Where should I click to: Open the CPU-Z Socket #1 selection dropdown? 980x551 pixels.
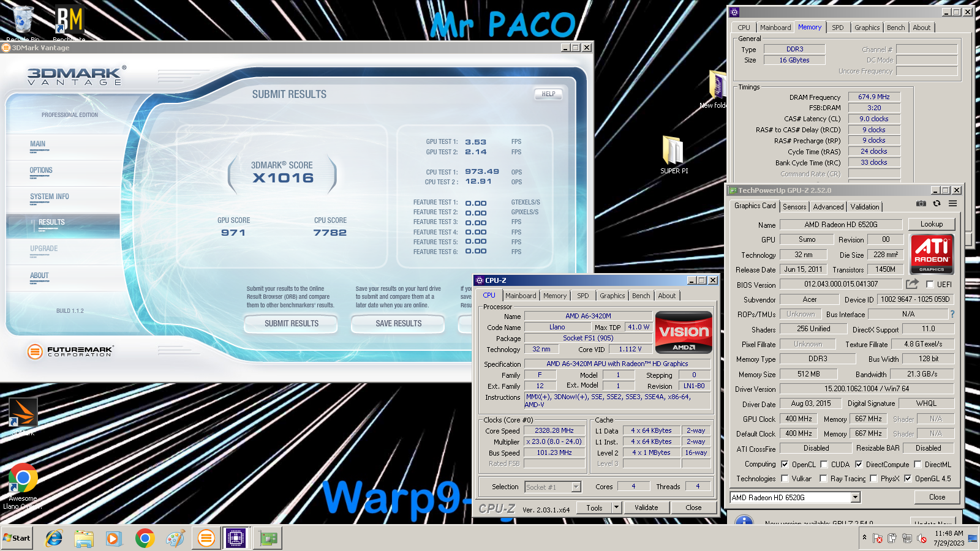[552, 487]
